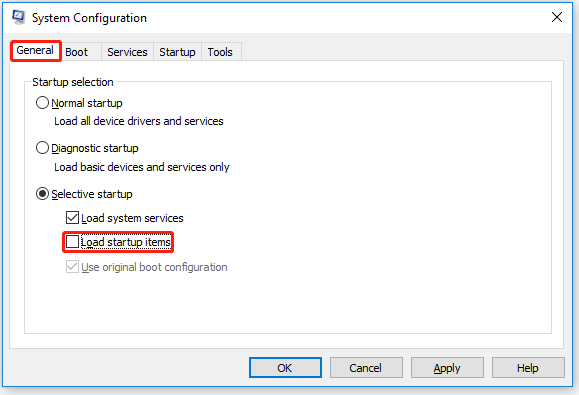Close the System Configuration dialog
The height and width of the screenshot is (395, 579).
(557, 17)
